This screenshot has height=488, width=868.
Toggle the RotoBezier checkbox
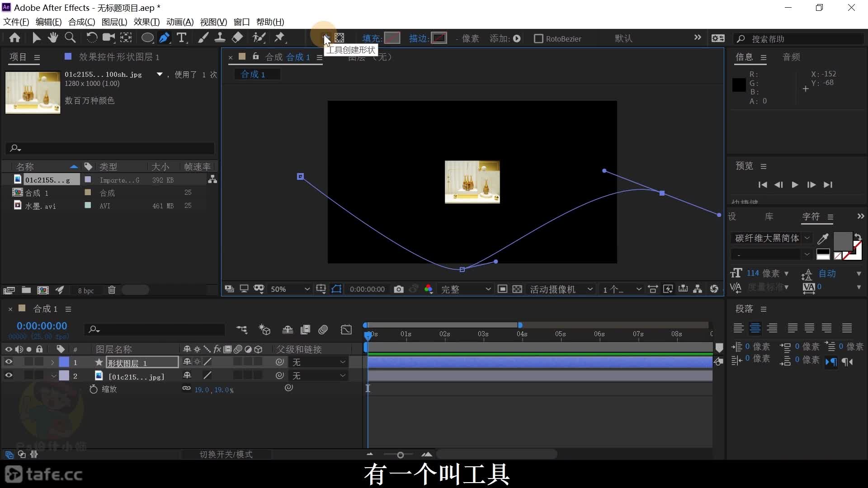coord(538,38)
